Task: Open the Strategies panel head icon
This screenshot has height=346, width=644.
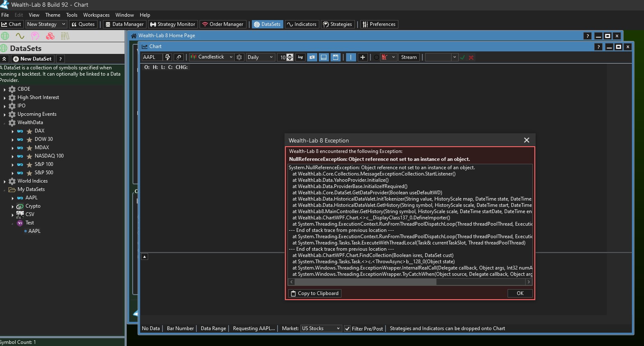Action: tap(35, 36)
